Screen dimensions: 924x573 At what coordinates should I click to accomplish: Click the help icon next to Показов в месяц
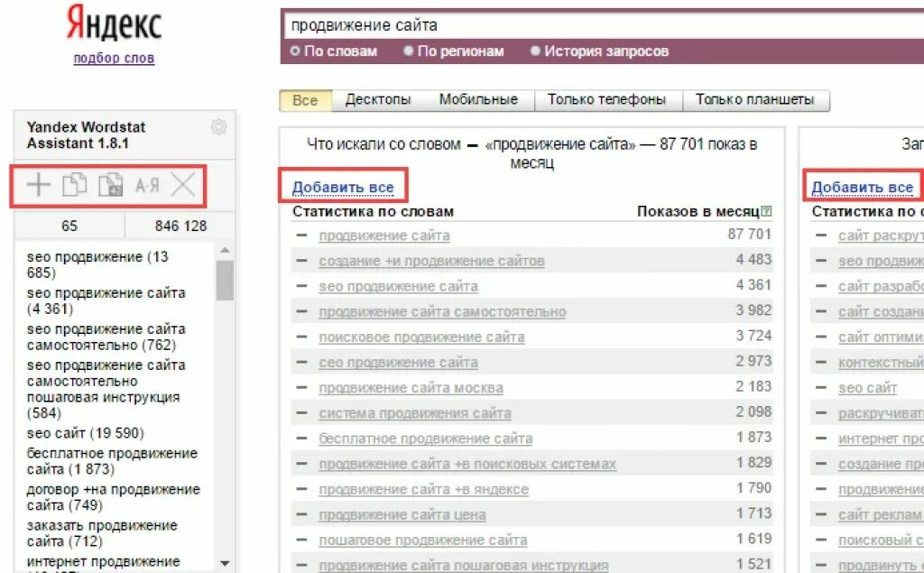tap(766, 211)
